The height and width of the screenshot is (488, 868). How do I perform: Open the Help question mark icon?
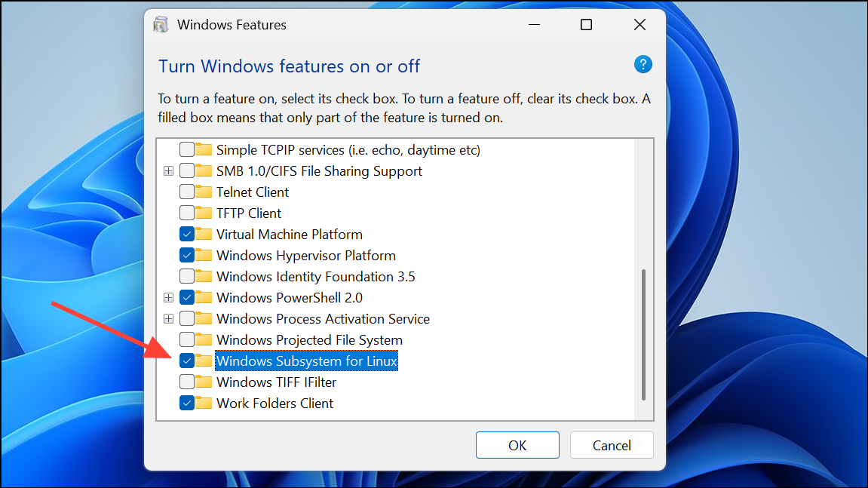click(643, 64)
